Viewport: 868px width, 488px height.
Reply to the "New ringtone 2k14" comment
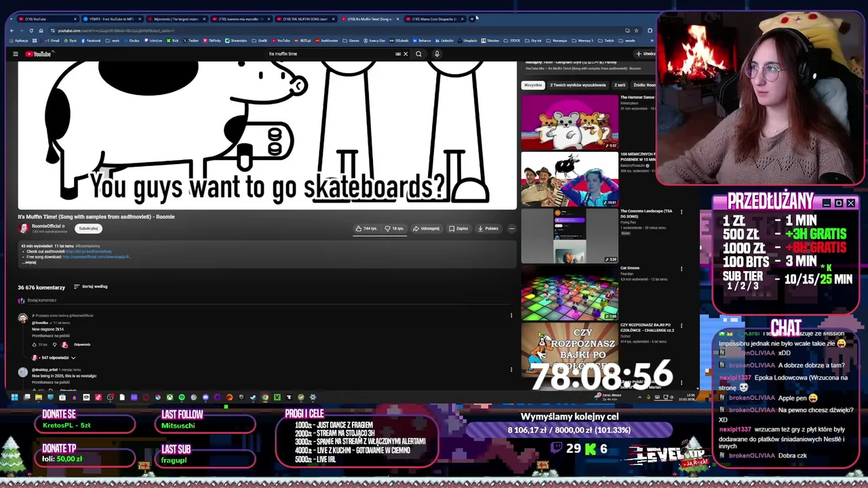tap(82, 344)
